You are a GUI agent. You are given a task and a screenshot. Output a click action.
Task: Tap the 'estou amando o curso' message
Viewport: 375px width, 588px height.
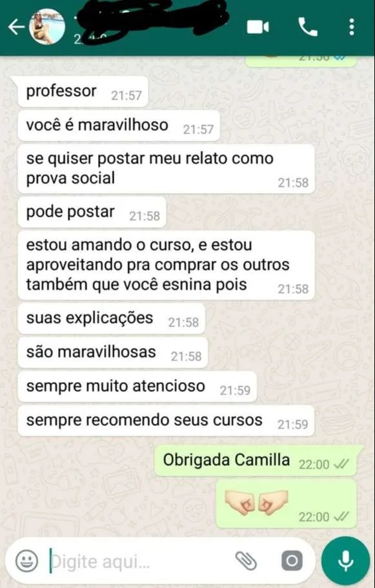tap(166, 265)
